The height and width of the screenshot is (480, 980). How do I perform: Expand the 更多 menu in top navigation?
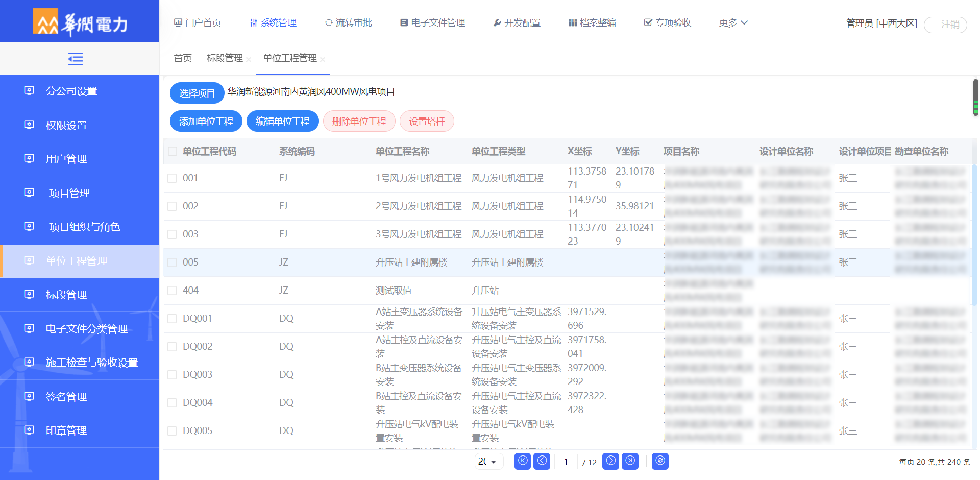click(x=733, y=23)
